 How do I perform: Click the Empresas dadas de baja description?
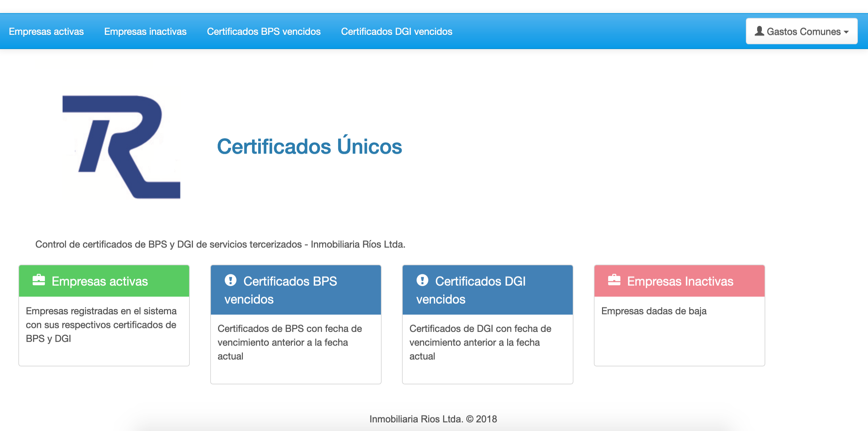point(654,311)
